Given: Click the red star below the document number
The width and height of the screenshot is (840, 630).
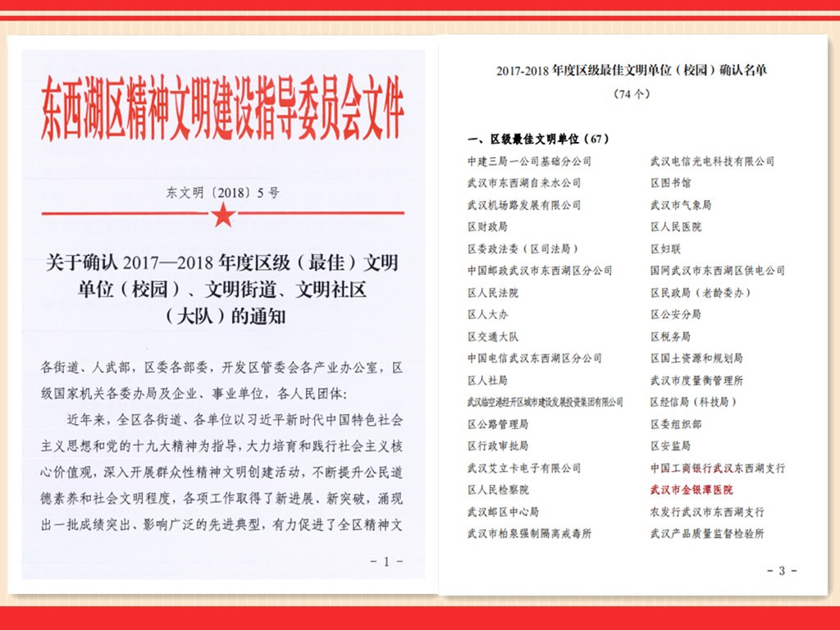Looking at the screenshot, I should pos(223,216).
